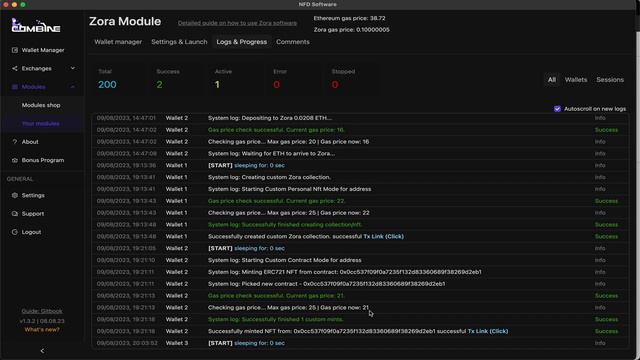The width and height of the screenshot is (640, 360).
Task: Collapse sidebar with the left arrow
Action: (x=42, y=351)
